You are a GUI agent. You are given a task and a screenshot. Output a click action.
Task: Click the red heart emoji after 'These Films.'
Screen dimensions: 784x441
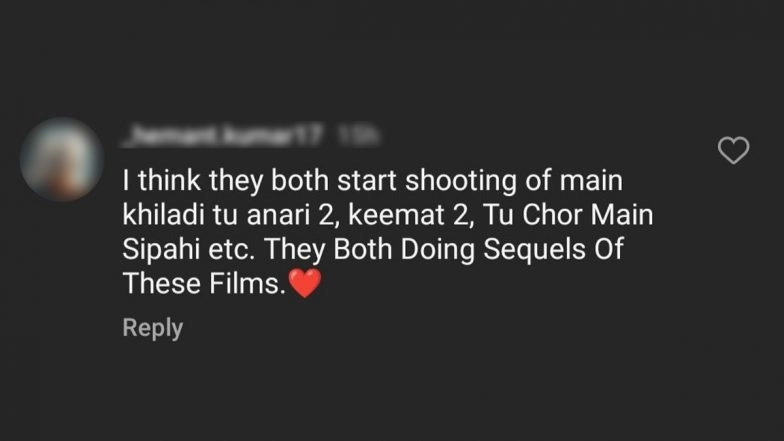(x=305, y=283)
